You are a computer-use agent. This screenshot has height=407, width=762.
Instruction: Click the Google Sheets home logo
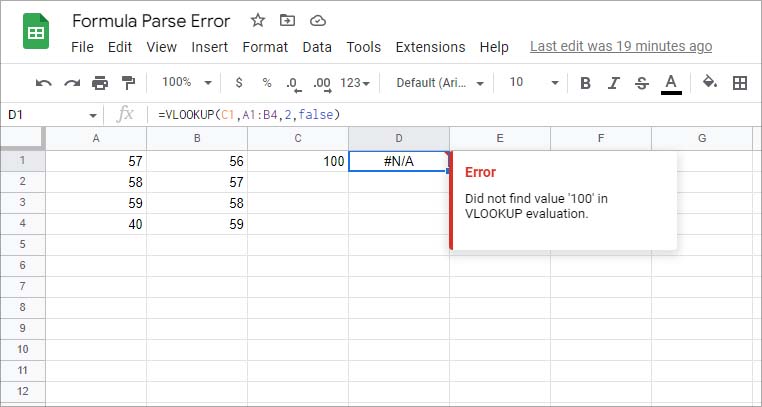[36, 32]
